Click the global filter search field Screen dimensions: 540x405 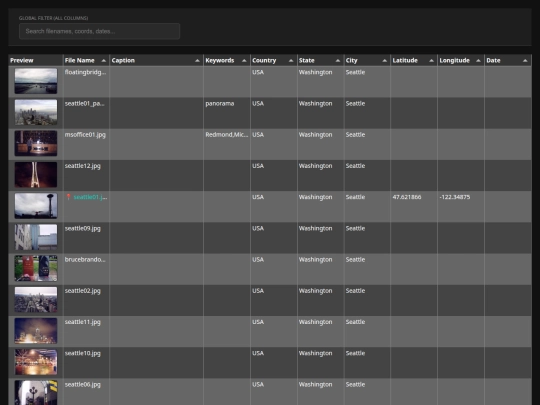click(99, 31)
